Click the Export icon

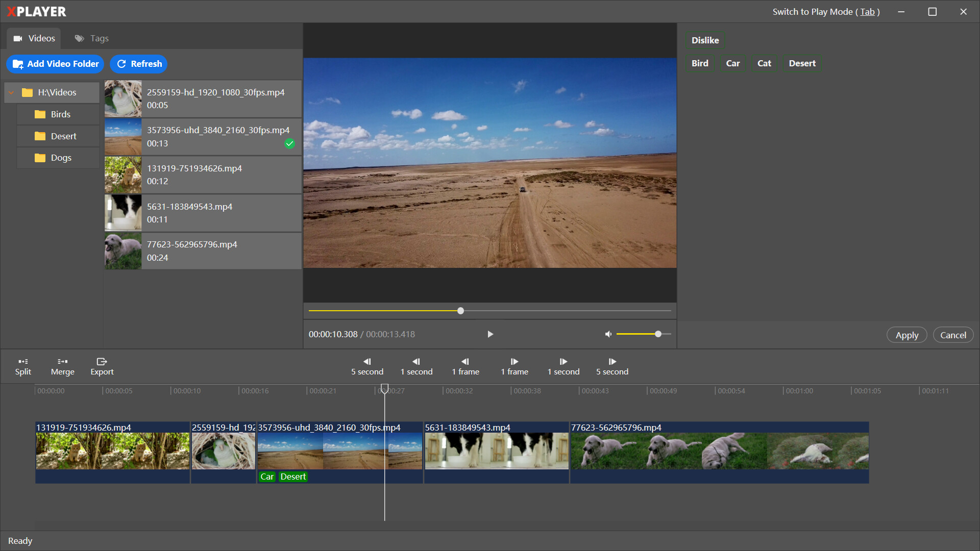[x=102, y=361]
